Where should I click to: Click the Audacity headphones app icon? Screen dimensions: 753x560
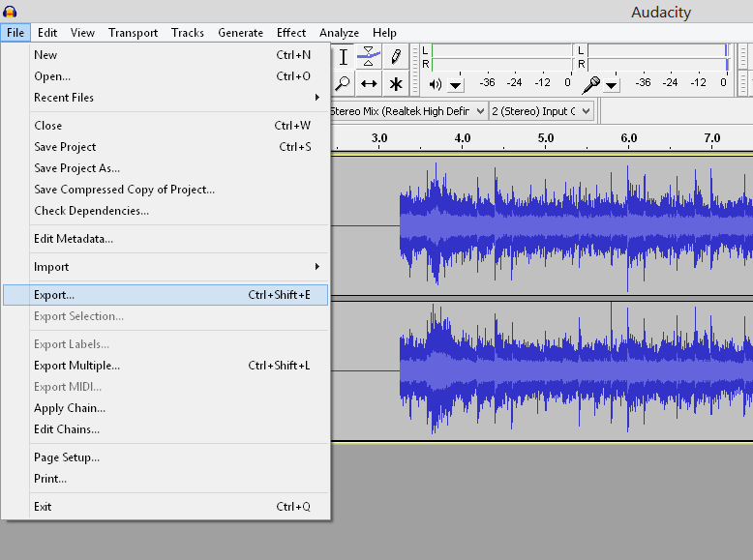10,12
